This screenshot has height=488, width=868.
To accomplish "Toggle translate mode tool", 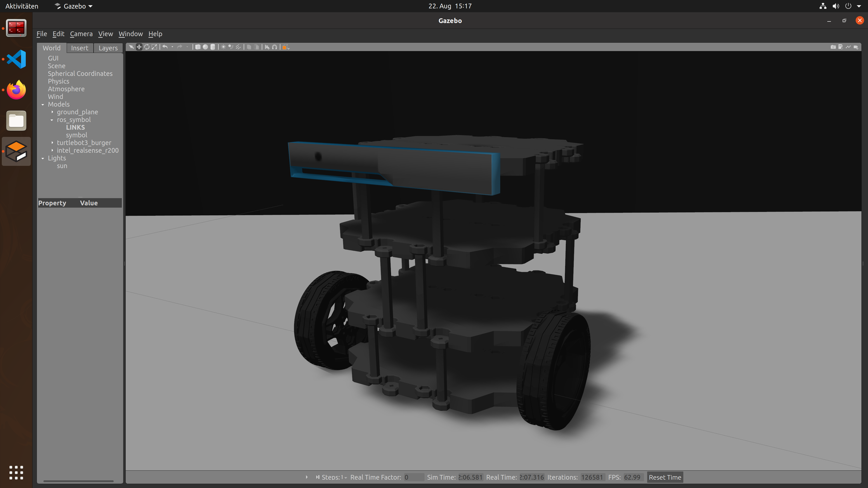I will [x=139, y=47].
